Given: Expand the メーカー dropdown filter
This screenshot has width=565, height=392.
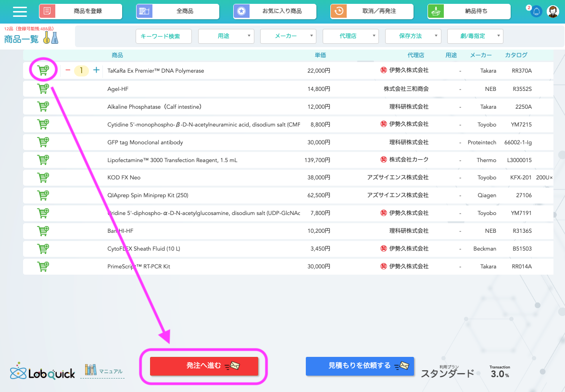Looking at the screenshot, I should 288,36.
